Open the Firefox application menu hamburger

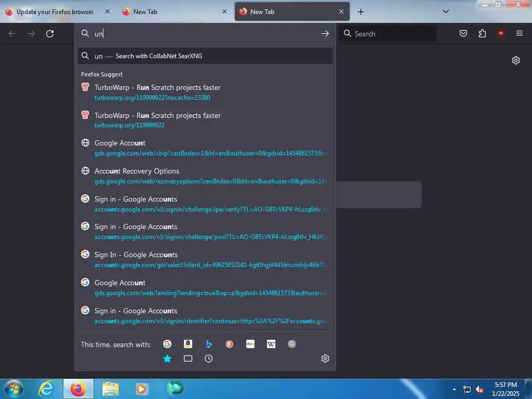pos(520,33)
